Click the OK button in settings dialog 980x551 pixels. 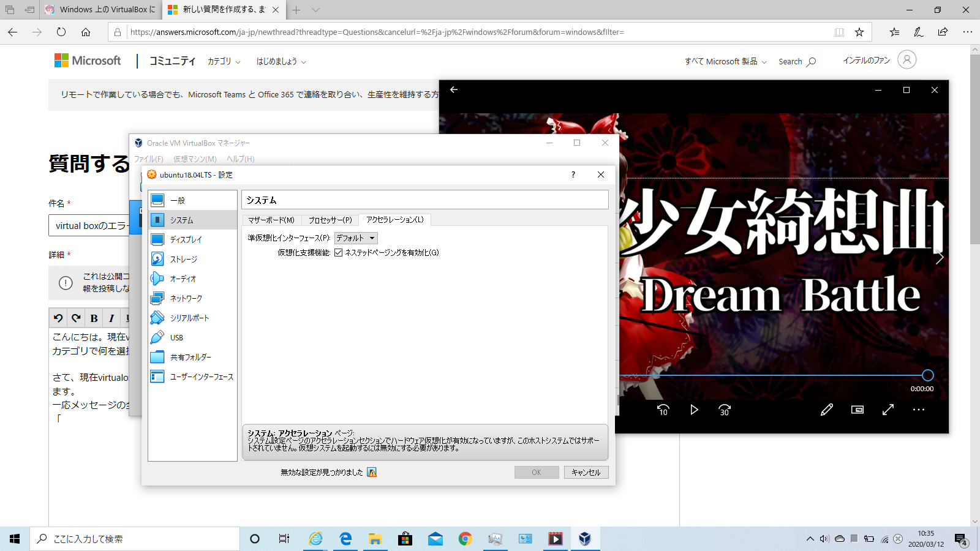click(537, 472)
